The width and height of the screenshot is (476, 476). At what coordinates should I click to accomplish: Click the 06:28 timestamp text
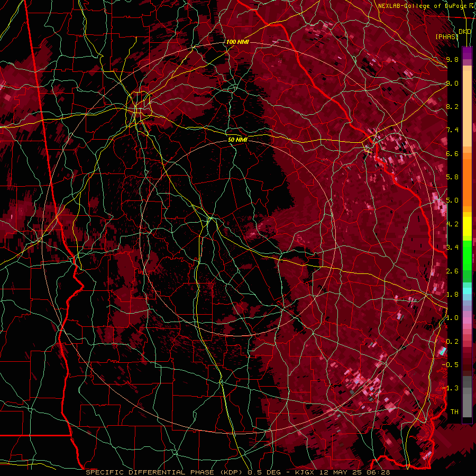[378, 472]
